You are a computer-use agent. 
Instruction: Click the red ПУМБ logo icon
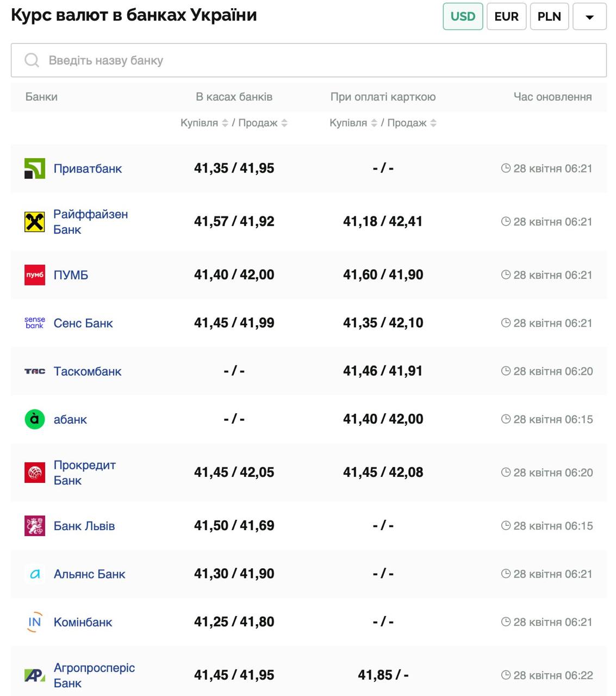point(35,275)
